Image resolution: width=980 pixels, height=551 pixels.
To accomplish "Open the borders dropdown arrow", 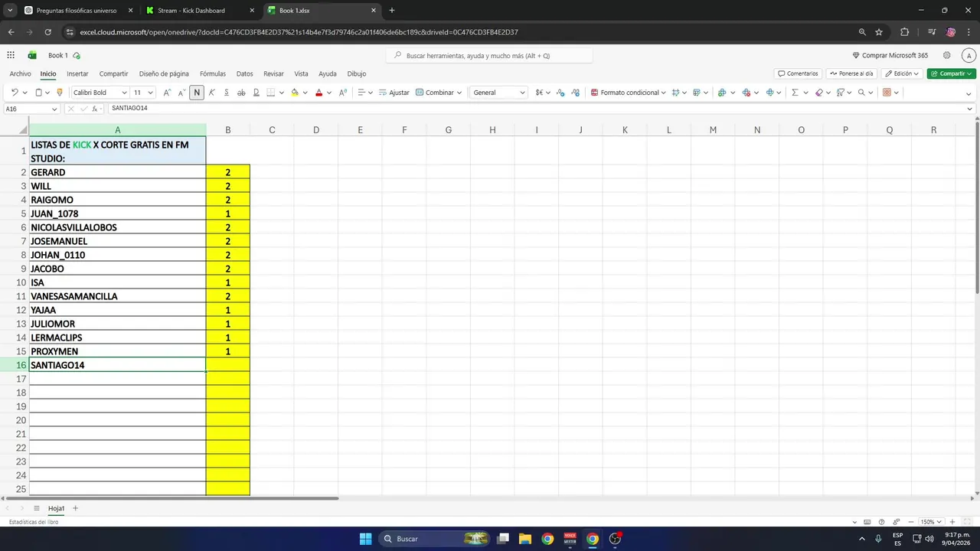I will [282, 93].
